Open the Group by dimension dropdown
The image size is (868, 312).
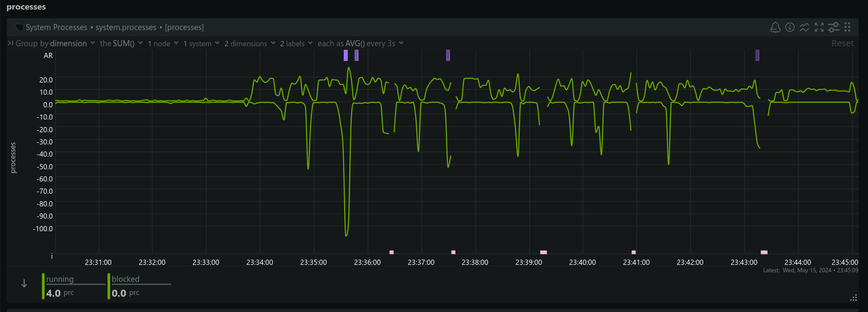55,44
